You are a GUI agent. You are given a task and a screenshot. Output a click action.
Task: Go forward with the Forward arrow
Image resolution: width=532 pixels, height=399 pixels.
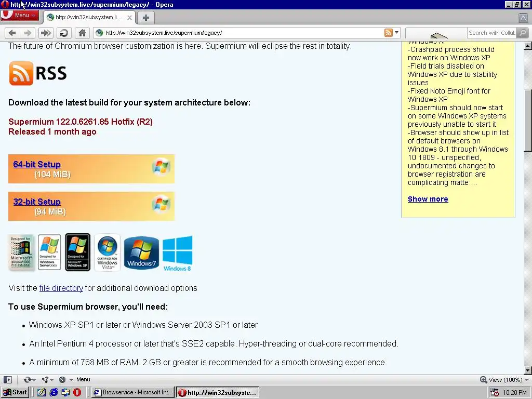tap(28, 33)
